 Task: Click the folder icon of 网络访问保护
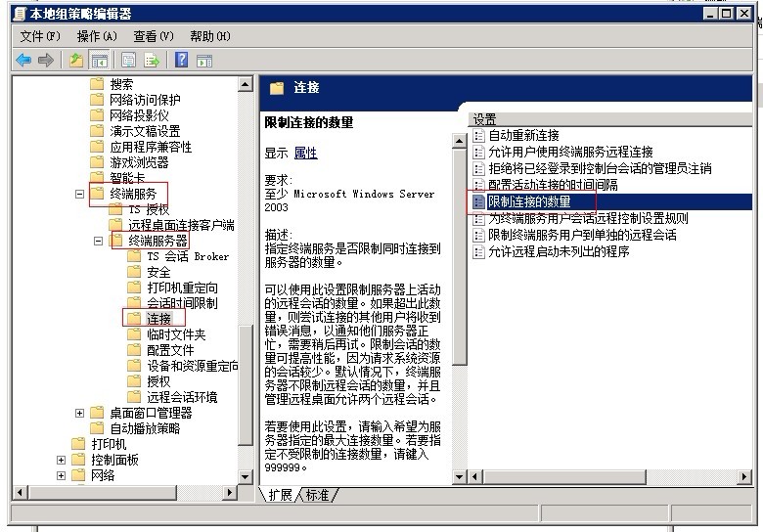pos(97,100)
